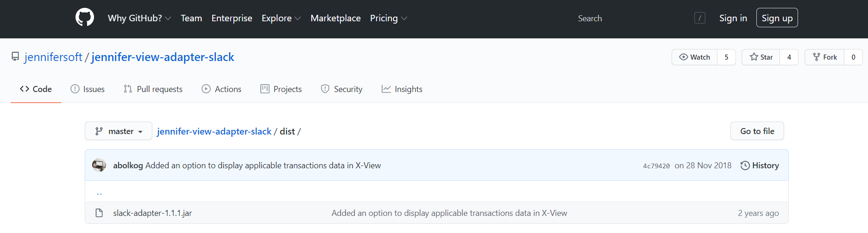Click the slash shortcut key icon
This screenshot has width=868, height=233.
pyautogui.click(x=699, y=18)
